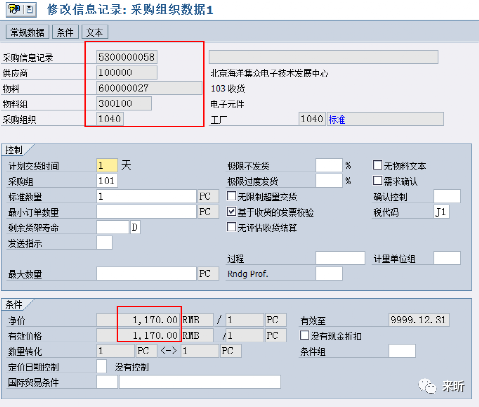The height and width of the screenshot is (407, 479).
Task: Click the blue 标准 text field
Action: (385, 119)
